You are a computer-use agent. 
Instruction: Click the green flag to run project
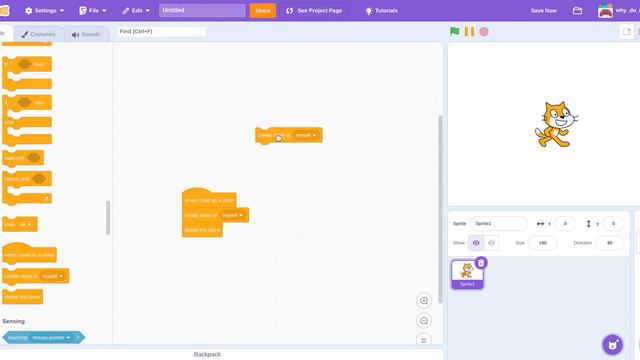454,31
